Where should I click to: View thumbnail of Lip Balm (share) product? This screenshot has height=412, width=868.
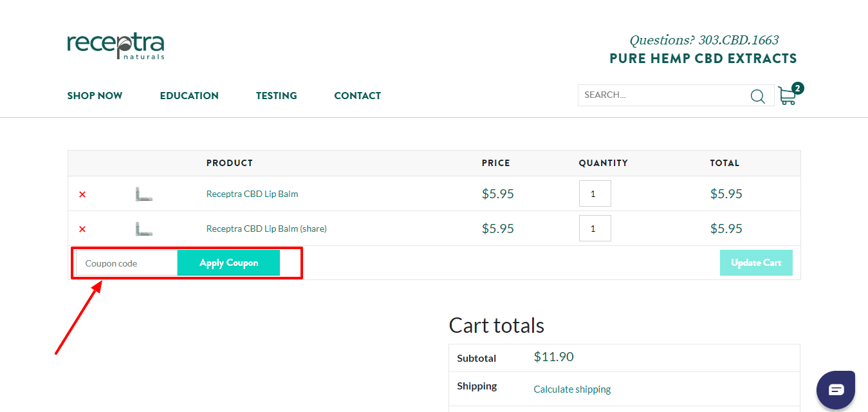(x=144, y=229)
